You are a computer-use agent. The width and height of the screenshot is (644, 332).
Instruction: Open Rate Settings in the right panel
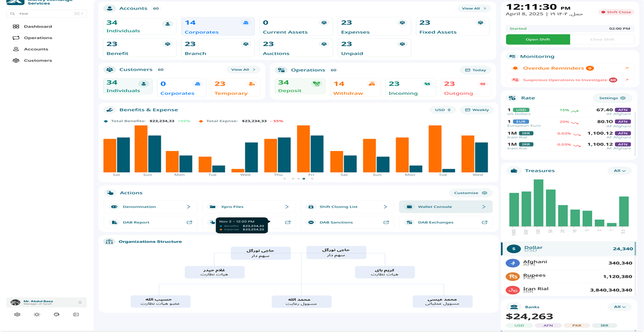612,98
